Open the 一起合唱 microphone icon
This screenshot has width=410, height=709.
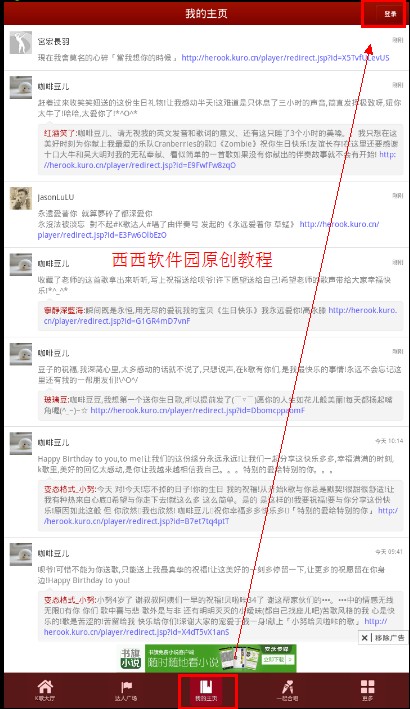click(x=287, y=690)
